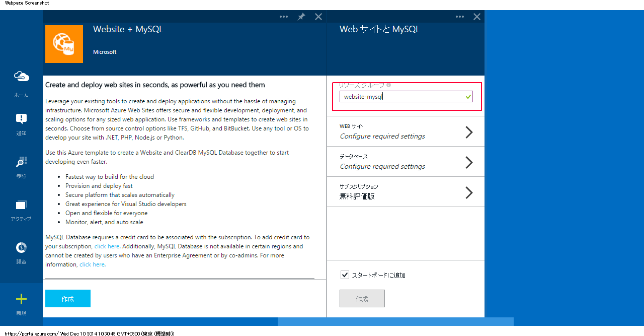Click 'Provision and deploy fast' bullet

[99, 186]
